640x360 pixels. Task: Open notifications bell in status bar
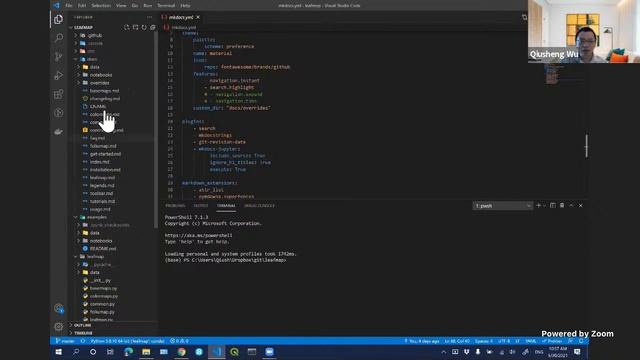point(581,341)
